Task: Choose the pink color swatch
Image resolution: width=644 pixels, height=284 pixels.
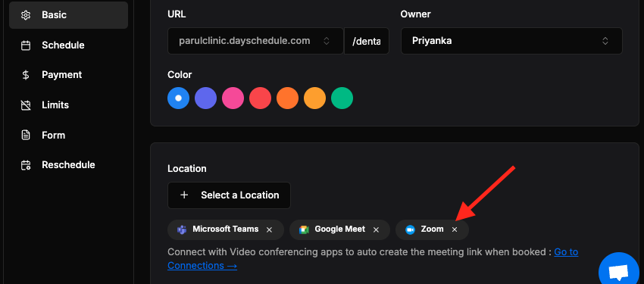Action: coord(233,98)
